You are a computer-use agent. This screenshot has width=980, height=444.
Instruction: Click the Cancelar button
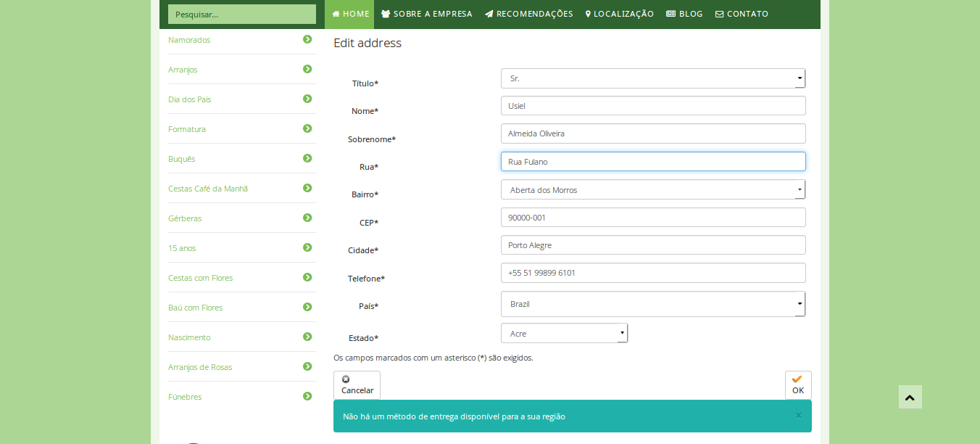(x=357, y=385)
